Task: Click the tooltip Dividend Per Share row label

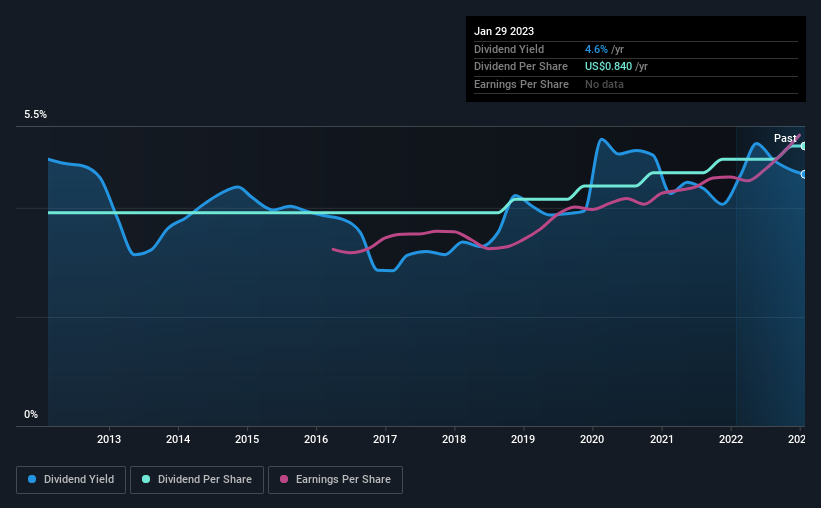Action: (521, 67)
